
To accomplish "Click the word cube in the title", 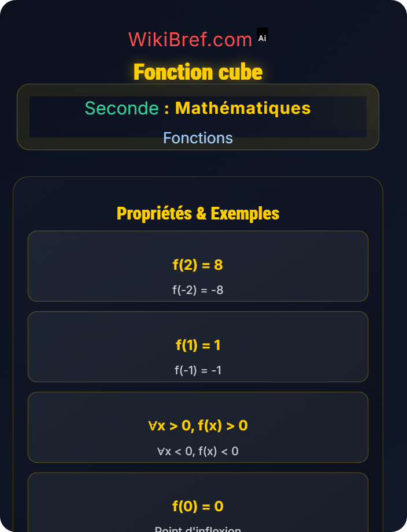I will (240, 72).
